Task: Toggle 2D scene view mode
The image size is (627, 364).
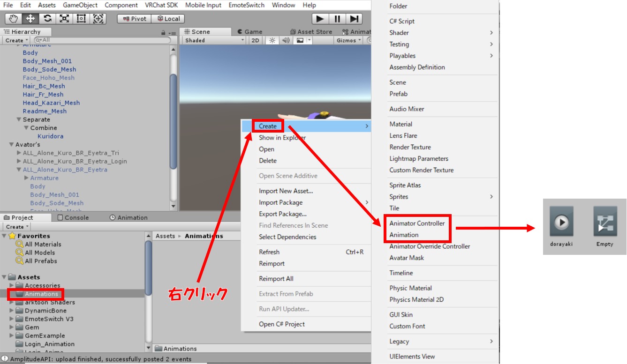Action: (255, 40)
